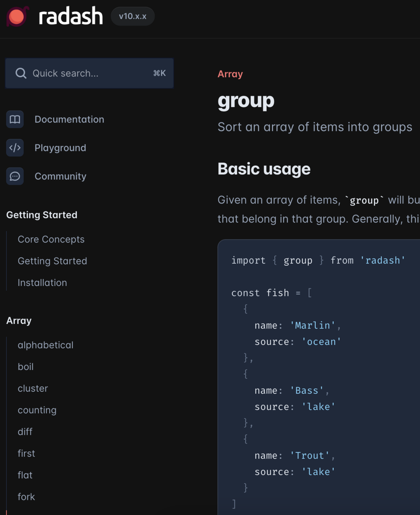Click inline `group` code in description
The width and height of the screenshot is (420, 515).
364,200
